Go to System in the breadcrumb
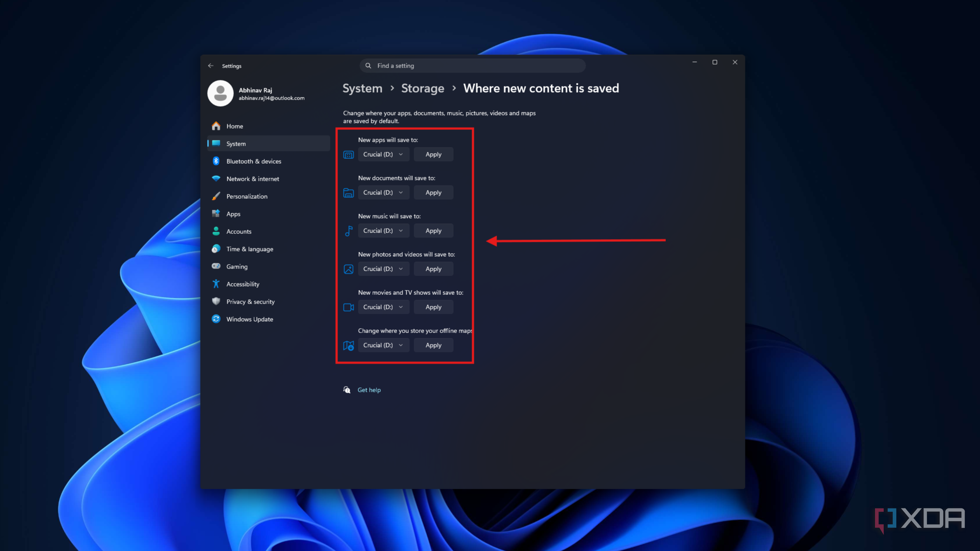 (362, 89)
